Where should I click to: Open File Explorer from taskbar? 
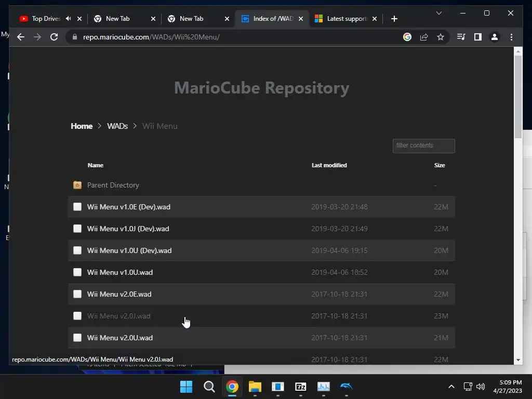click(x=255, y=387)
